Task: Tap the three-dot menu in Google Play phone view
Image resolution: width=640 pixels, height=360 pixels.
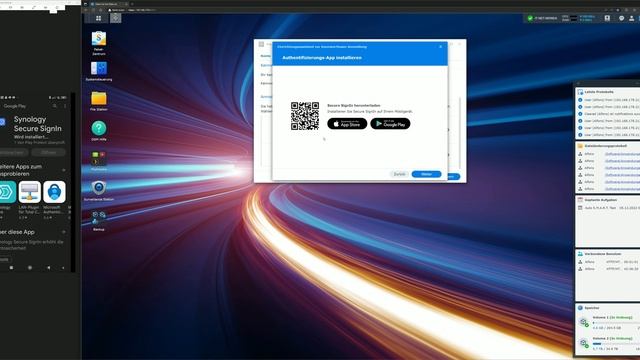Action: tap(65, 106)
